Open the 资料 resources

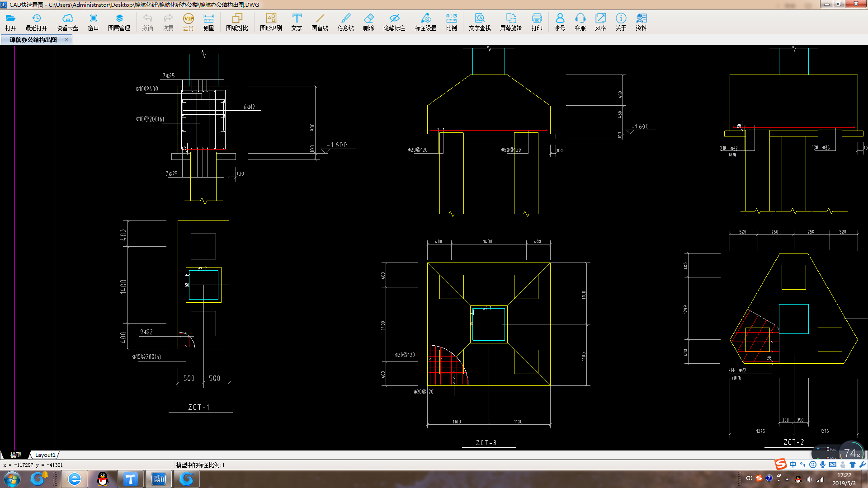(x=641, y=22)
